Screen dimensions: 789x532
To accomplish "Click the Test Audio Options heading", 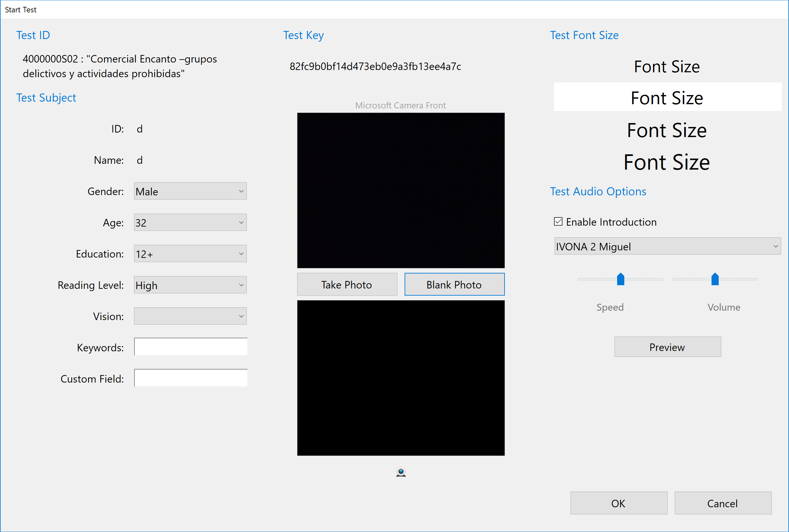I will coord(598,191).
